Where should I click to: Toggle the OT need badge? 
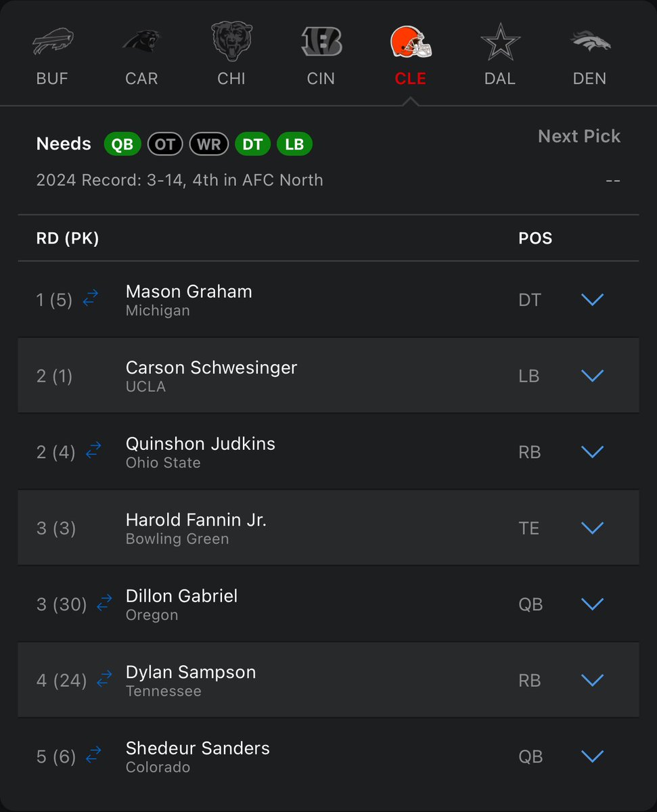point(165,144)
